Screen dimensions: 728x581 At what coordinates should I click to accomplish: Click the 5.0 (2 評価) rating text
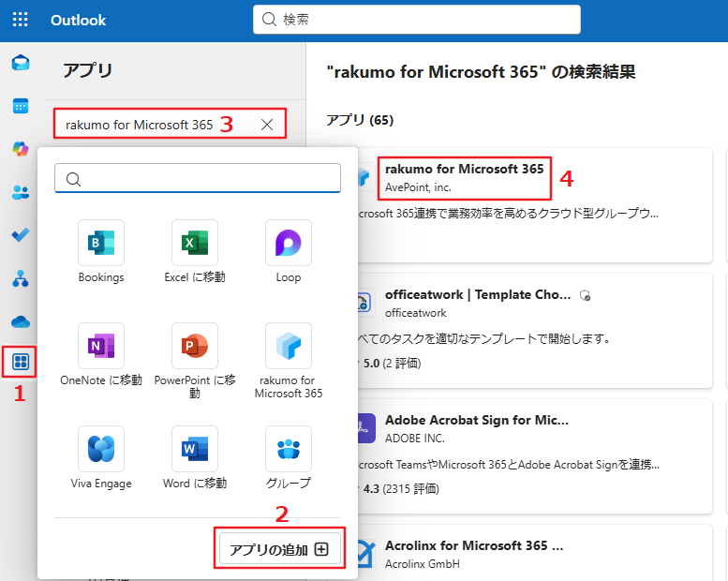pos(392,364)
